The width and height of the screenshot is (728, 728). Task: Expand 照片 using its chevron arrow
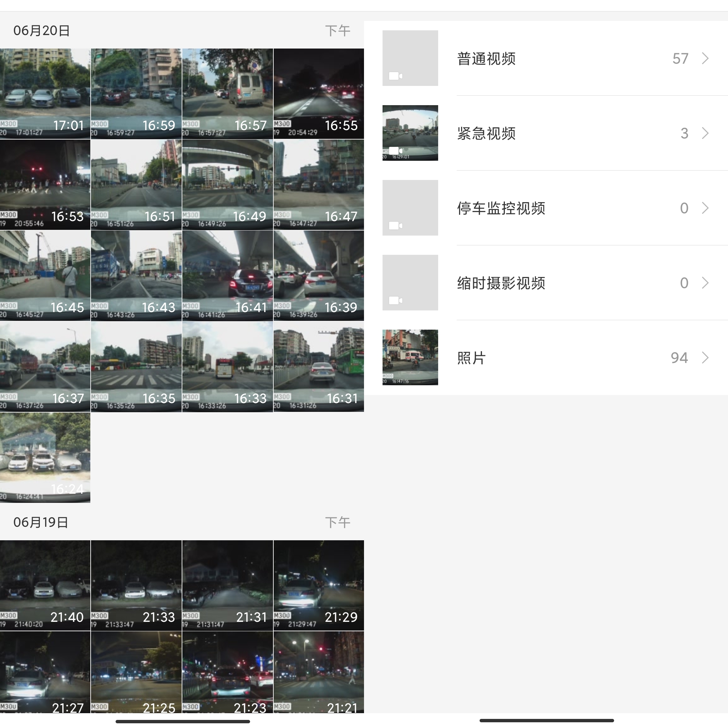(x=705, y=358)
